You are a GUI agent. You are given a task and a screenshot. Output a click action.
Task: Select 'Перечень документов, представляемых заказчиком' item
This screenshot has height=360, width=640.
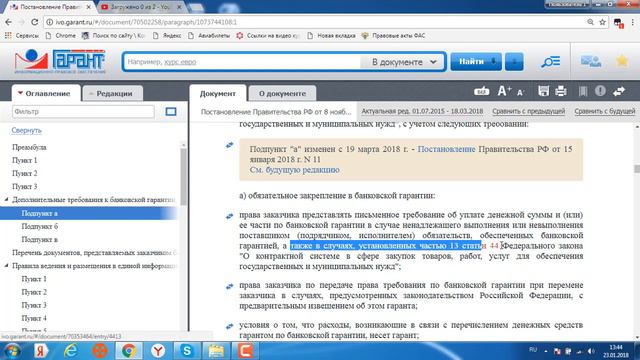[x=94, y=253]
